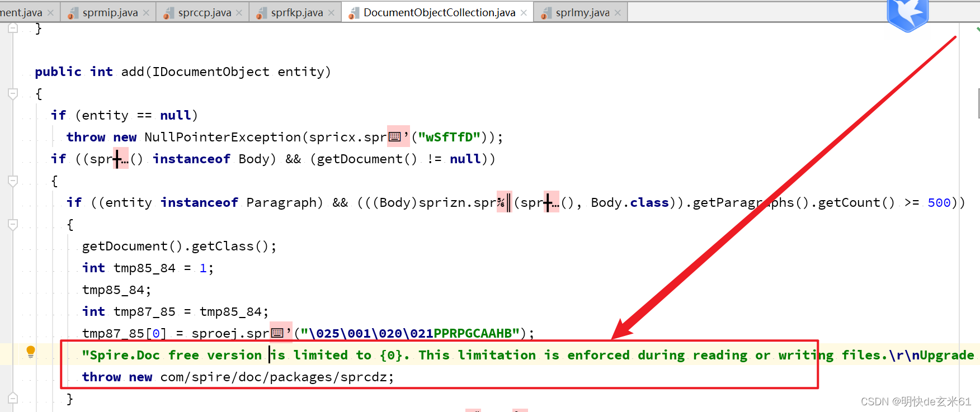Close the sprlmy.java tab
Viewport: 980px width, 412px height.
pos(618,13)
